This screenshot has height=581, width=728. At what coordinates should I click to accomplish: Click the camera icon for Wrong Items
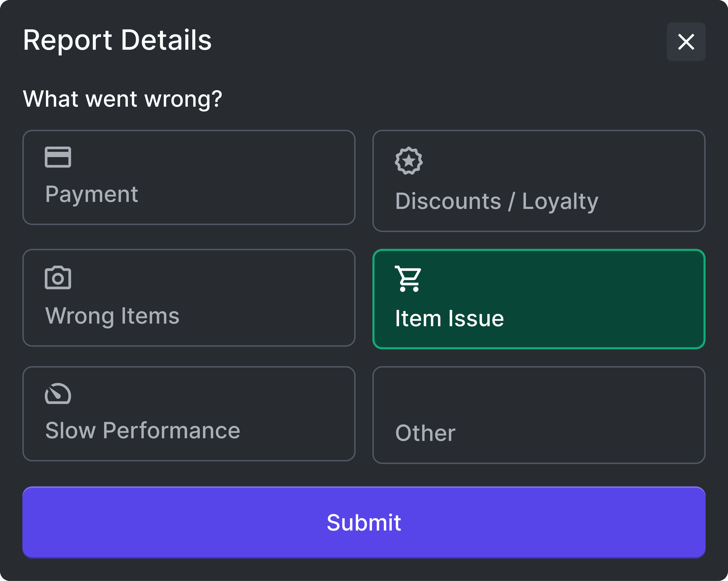(58, 277)
